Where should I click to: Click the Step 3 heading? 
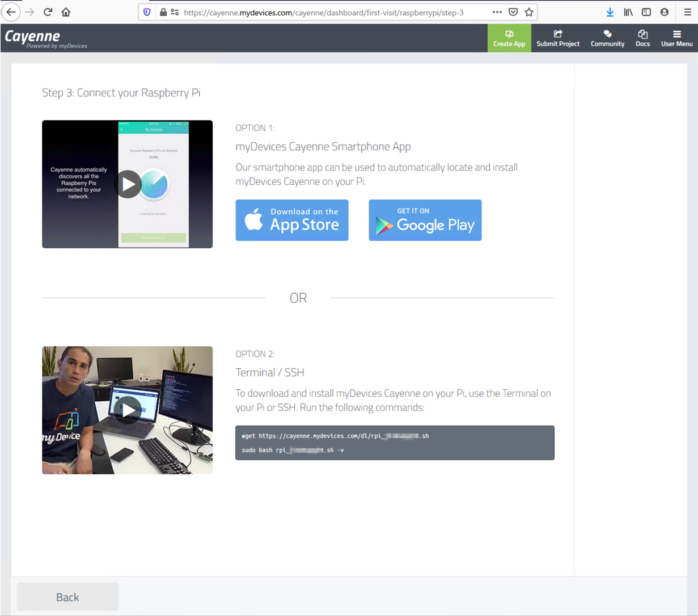[x=121, y=92]
